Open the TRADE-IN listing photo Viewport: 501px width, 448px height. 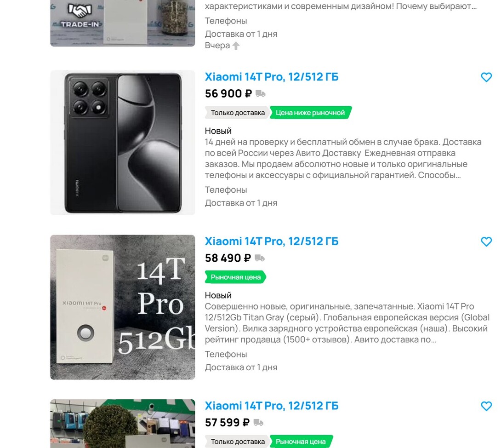(122, 23)
